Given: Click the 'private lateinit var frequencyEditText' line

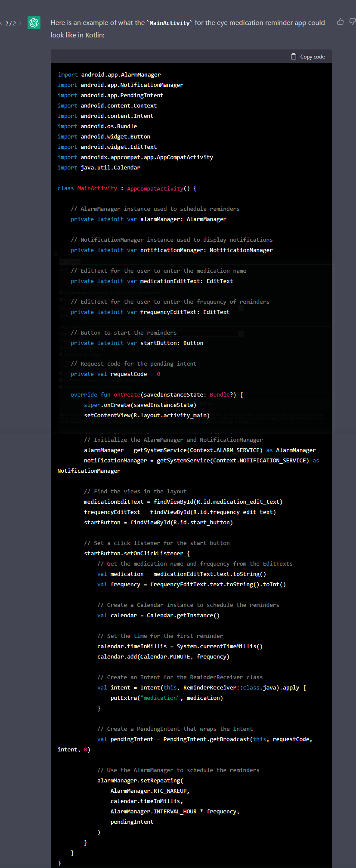Looking at the screenshot, I should [150, 312].
